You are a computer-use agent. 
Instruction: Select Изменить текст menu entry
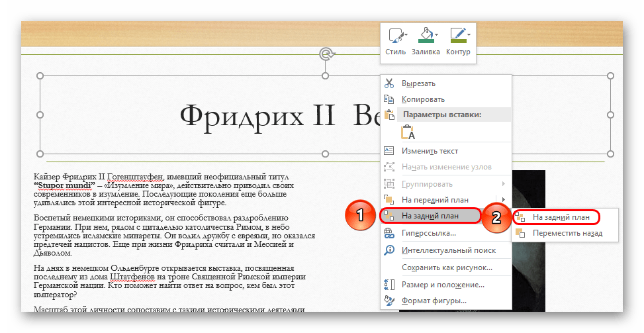pos(430,151)
